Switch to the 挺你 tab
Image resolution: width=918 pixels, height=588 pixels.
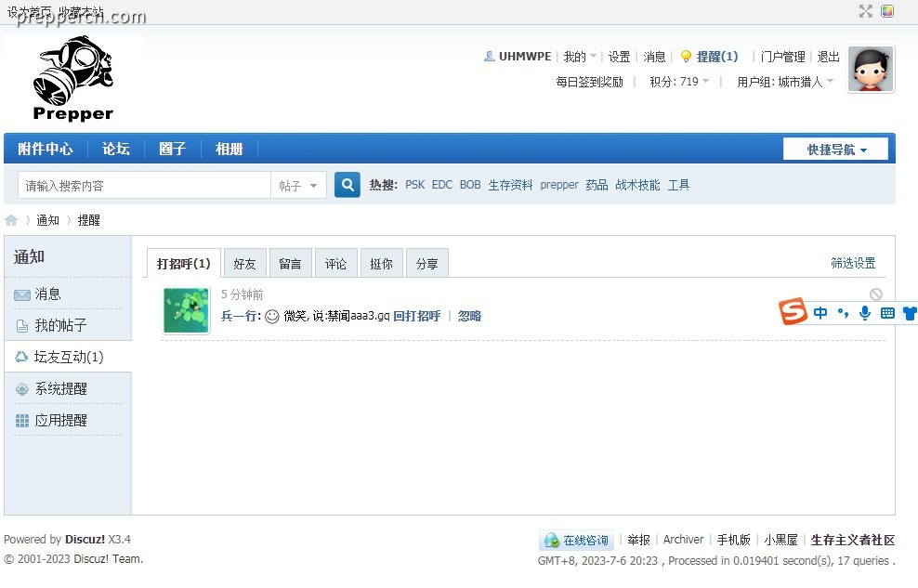(x=381, y=263)
